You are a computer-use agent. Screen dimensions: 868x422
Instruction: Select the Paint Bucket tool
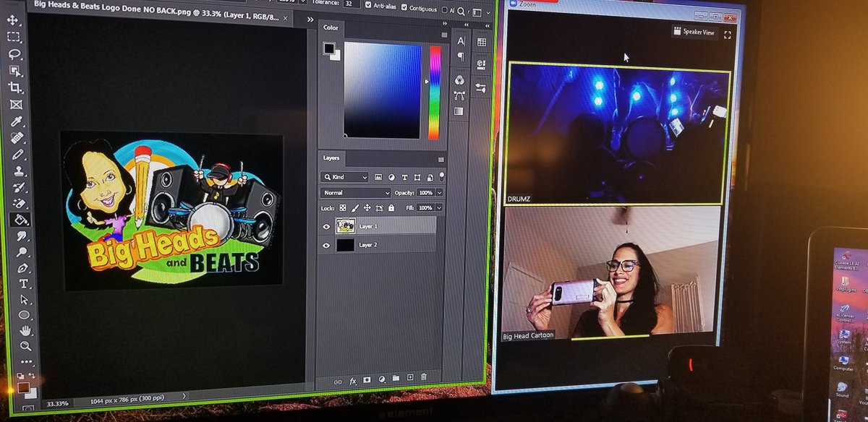(x=22, y=220)
